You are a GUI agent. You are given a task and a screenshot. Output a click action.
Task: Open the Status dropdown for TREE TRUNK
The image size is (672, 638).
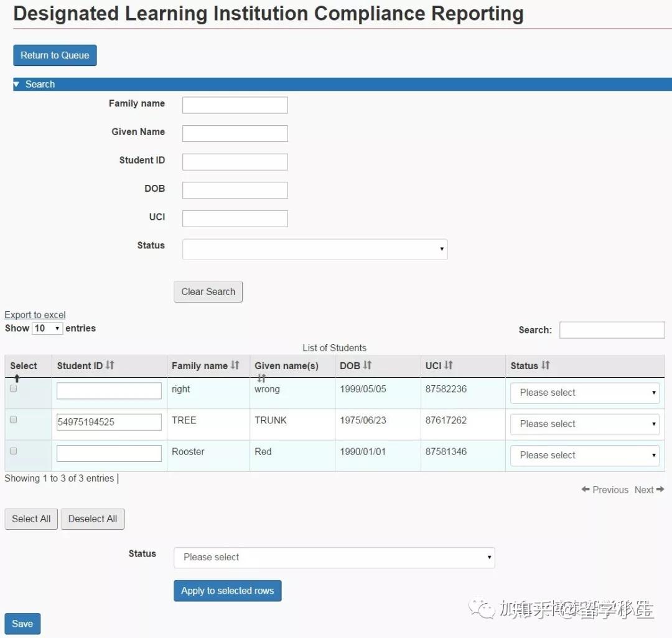(584, 424)
